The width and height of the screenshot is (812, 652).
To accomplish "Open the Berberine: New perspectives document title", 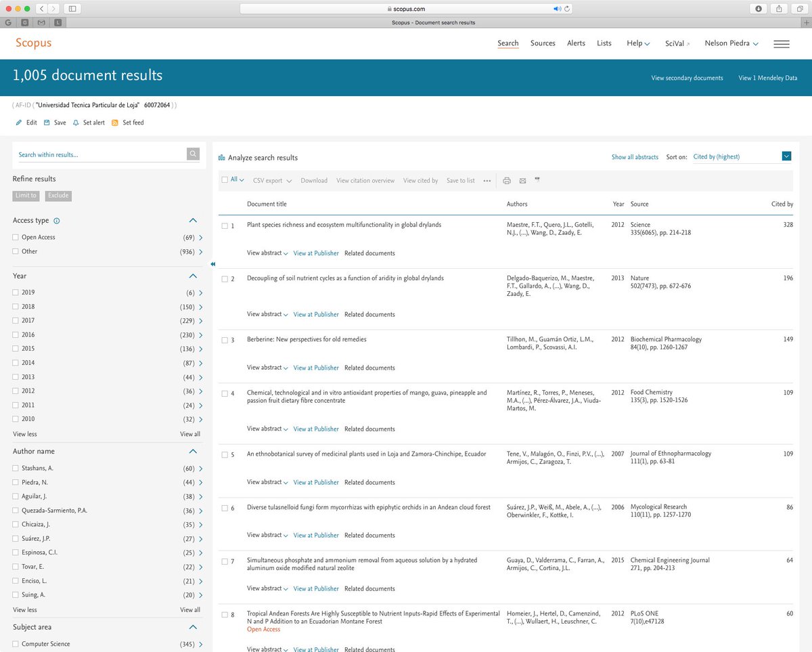I will coord(307,339).
